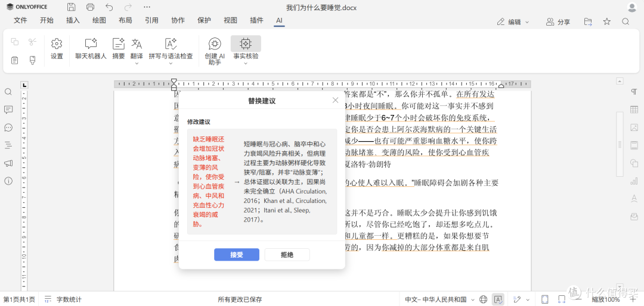This screenshot has width=644, height=306.
Task: Toggle spell checking in status bar
Action: [498, 299]
